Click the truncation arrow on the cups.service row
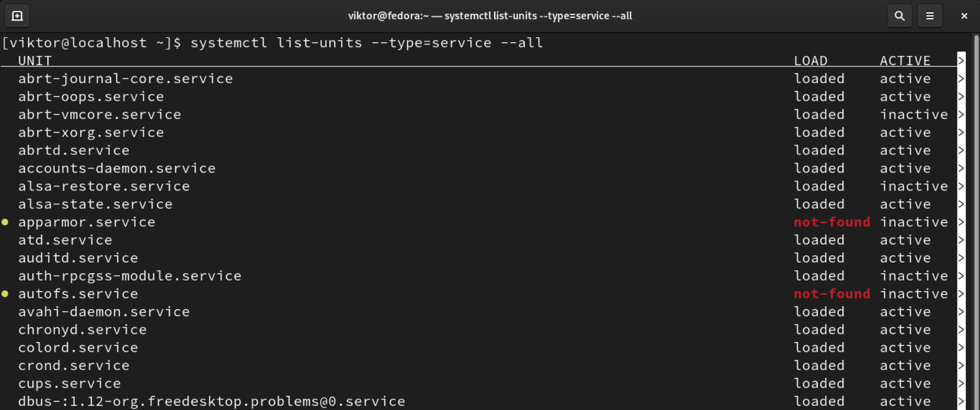The height and width of the screenshot is (410, 980). click(961, 383)
